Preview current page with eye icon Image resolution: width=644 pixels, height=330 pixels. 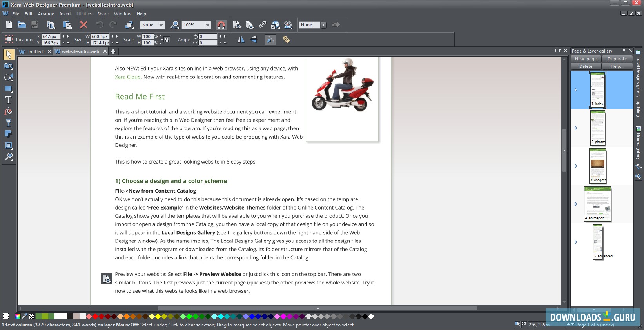pos(237,25)
